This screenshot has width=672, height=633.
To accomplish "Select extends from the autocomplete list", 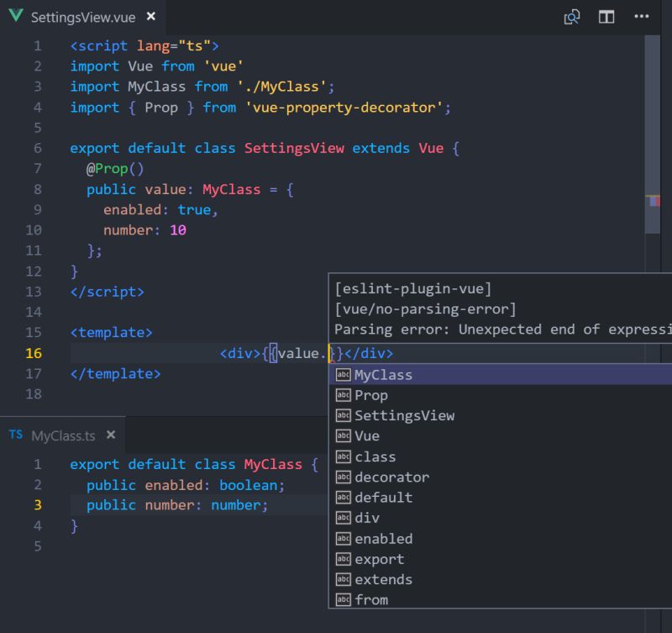I will click(382, 579).
